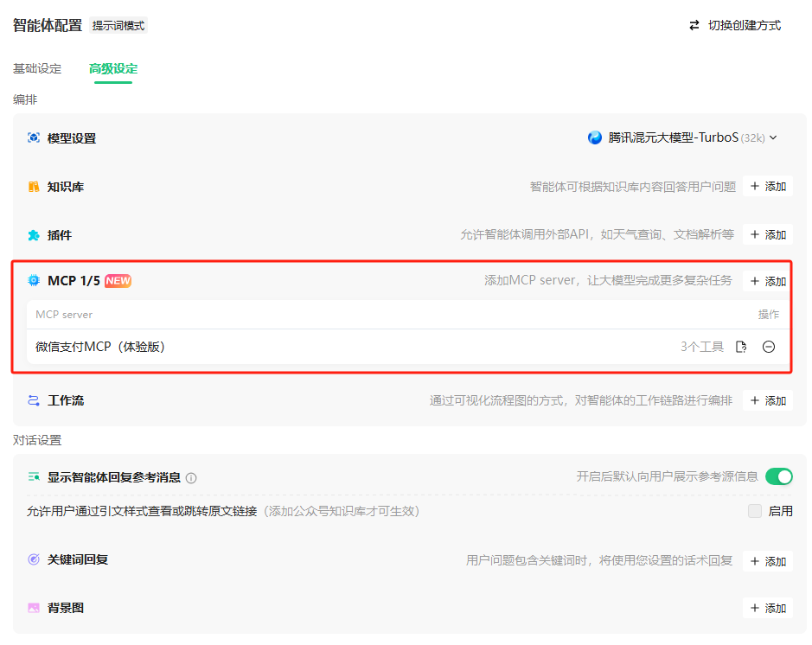Click the 背景图 image icon

[33, 608]
